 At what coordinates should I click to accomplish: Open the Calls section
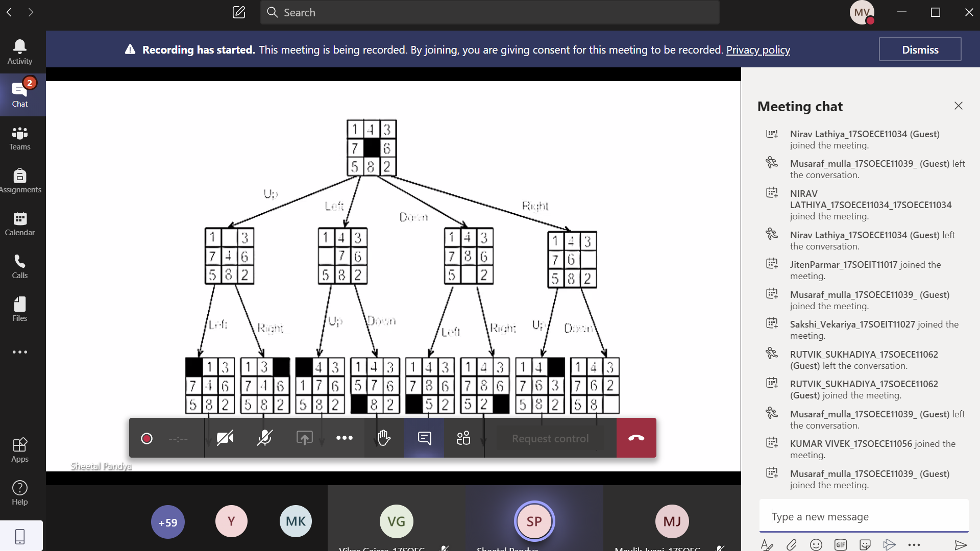click(20, 267)
